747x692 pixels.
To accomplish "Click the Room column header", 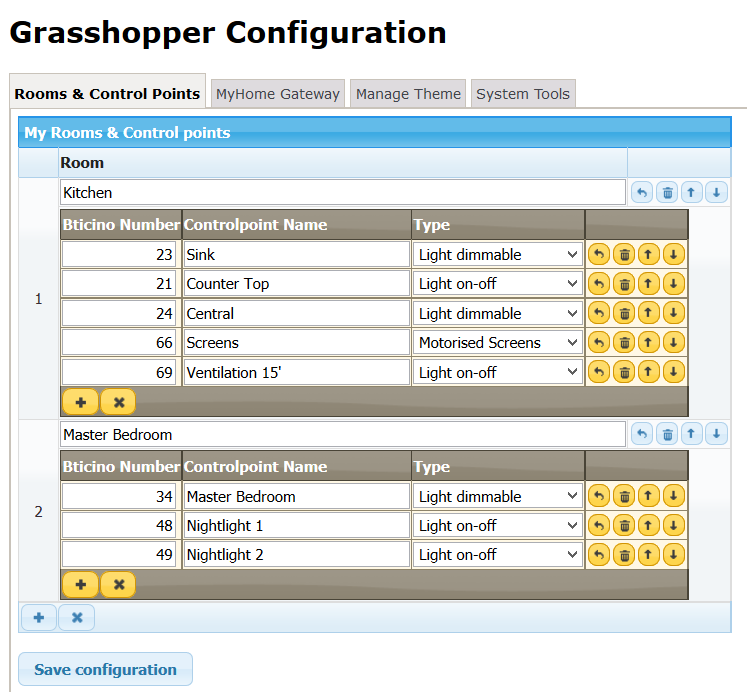I will (x=343, y=162).
